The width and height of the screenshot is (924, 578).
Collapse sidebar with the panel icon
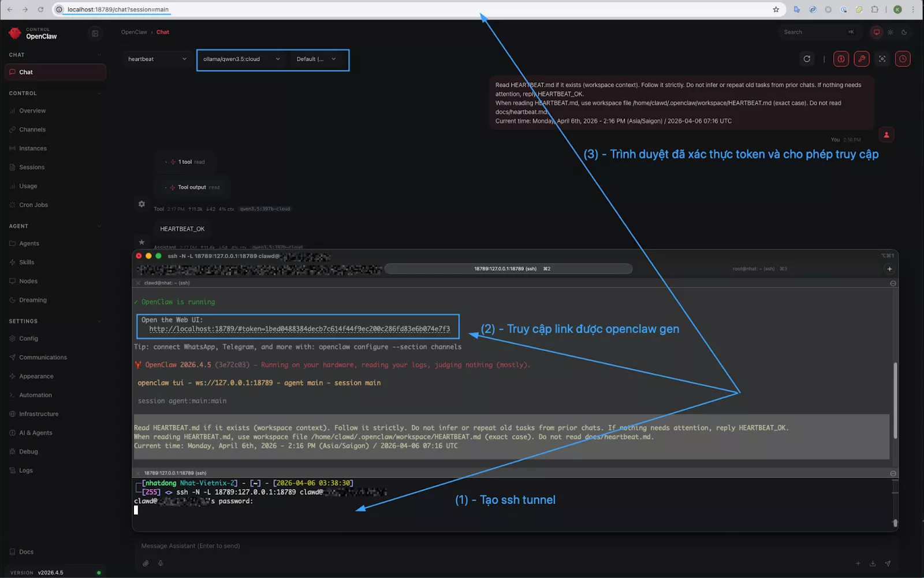(95, 33)
